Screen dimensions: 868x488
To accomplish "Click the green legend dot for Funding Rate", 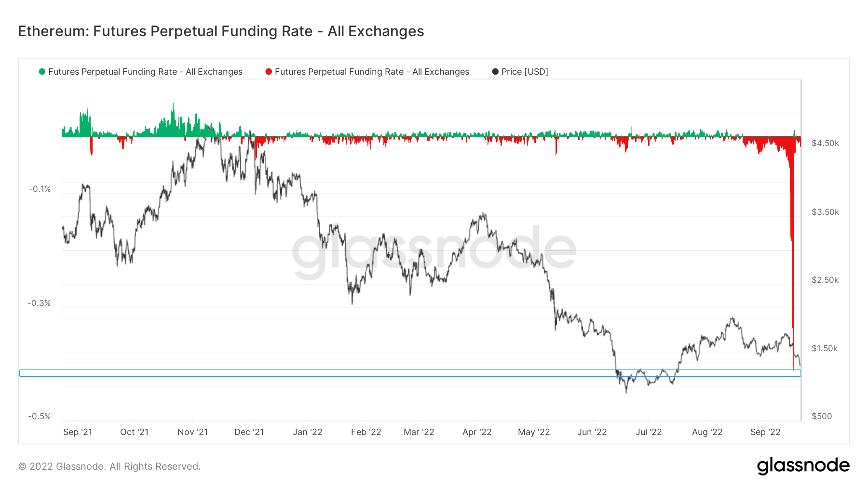I will (x=42, y=72).
